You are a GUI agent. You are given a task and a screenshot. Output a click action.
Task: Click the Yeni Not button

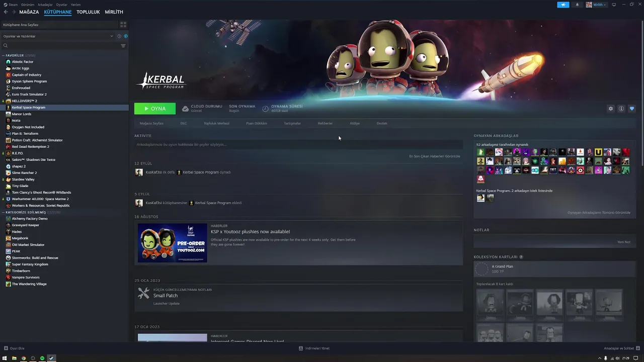624,242
